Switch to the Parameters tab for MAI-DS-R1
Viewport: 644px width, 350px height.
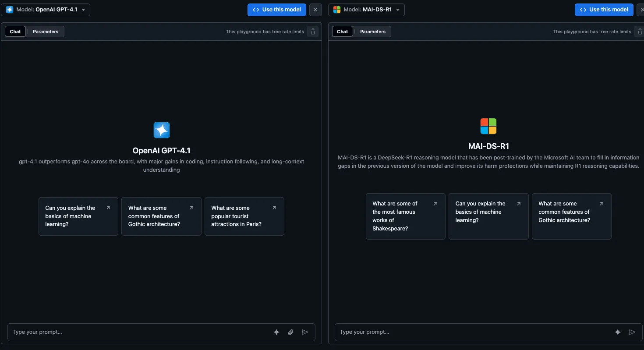pyautogui.click(x=372, y=31)
